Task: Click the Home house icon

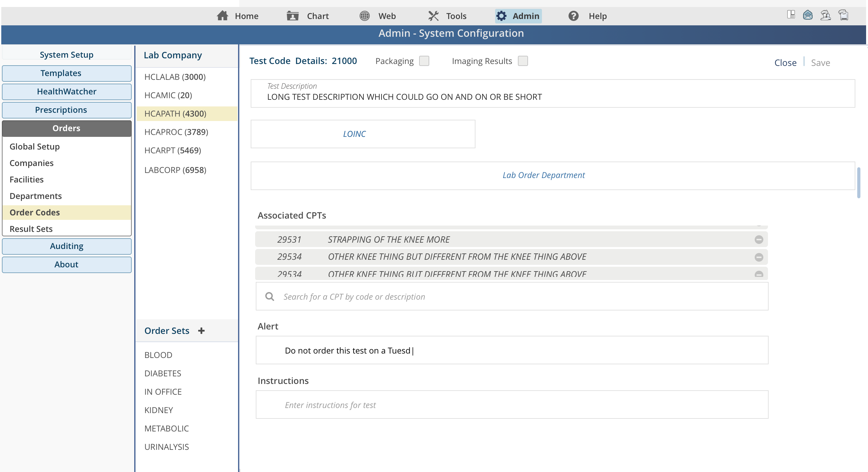Action: (223, 16)
